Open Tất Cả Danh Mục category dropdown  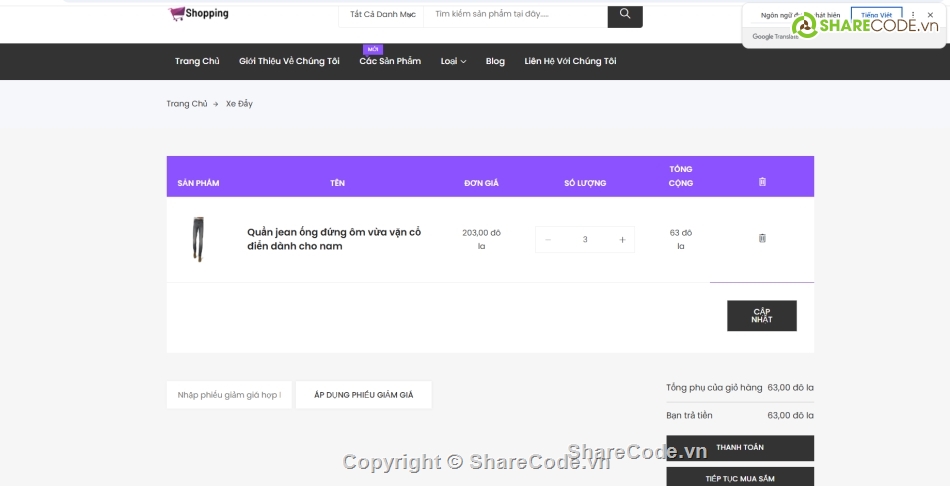(x=382, y=14)
